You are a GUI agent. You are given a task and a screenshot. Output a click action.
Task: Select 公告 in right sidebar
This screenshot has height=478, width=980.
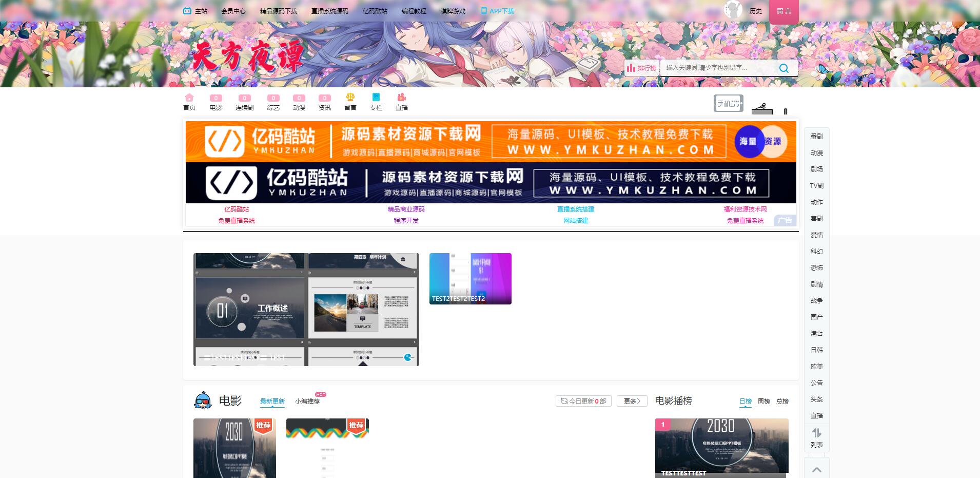pyautogui.click(x=817, y=383)
